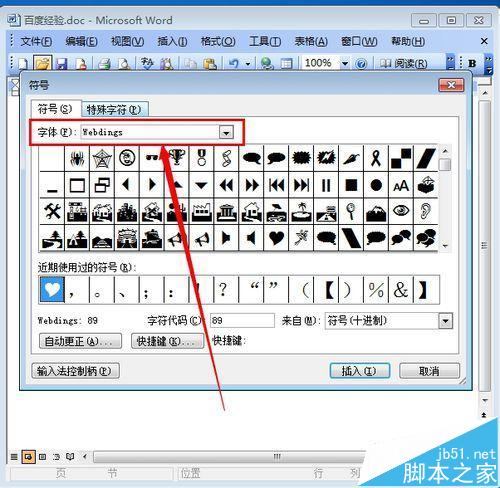Click the Paste clipboard toolbar icon
Screen dimensions: 500x488
[x=210, y=63]
